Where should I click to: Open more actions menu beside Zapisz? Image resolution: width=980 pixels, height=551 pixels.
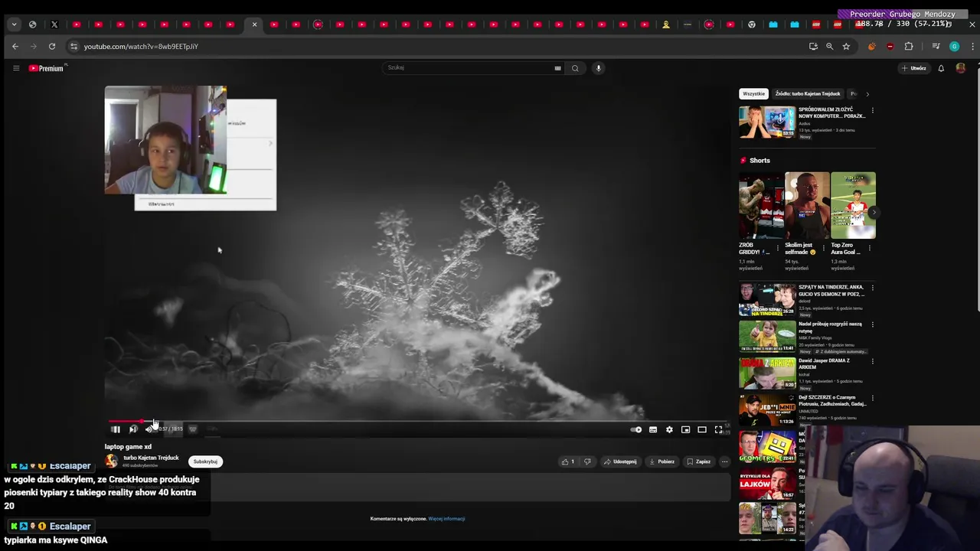724,461
